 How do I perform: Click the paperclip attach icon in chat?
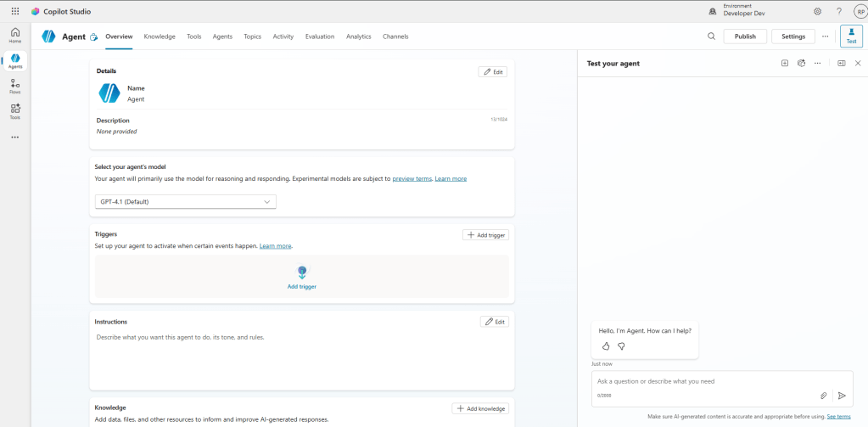coord(823,396)
